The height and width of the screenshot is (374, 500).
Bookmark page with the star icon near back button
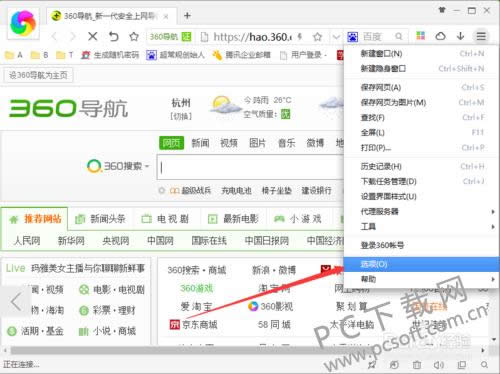pos(134,36)
